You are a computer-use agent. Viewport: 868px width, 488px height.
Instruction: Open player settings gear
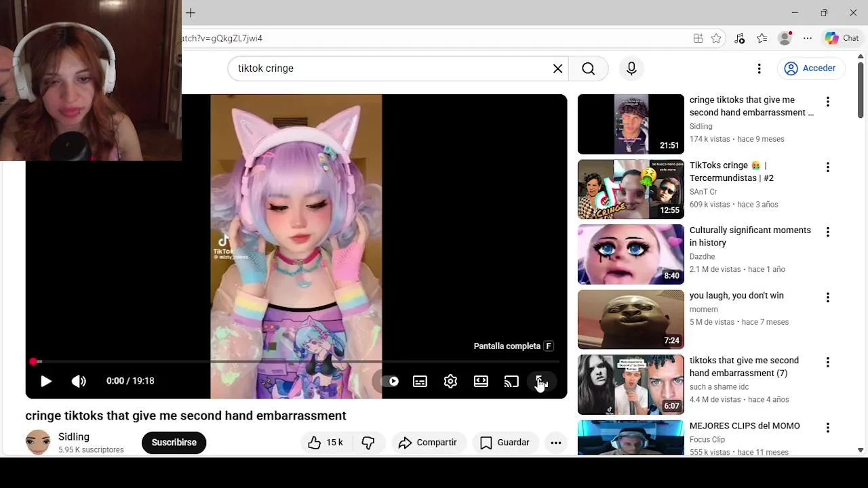click(x=450, y=381)
